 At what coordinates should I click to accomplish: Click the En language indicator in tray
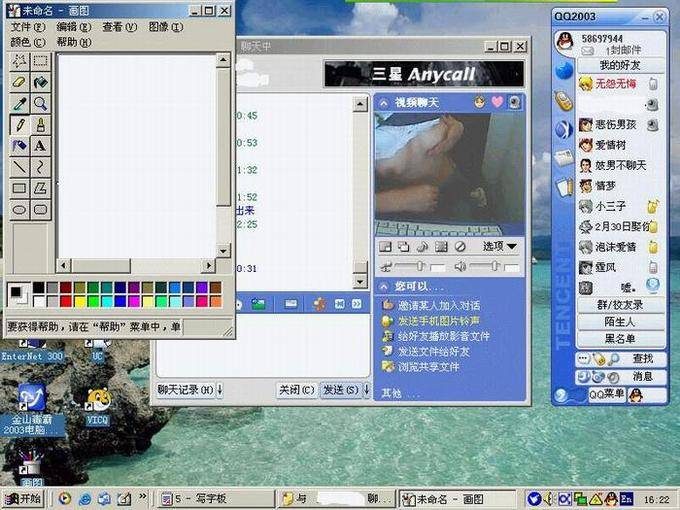click(x=626, y=499)
